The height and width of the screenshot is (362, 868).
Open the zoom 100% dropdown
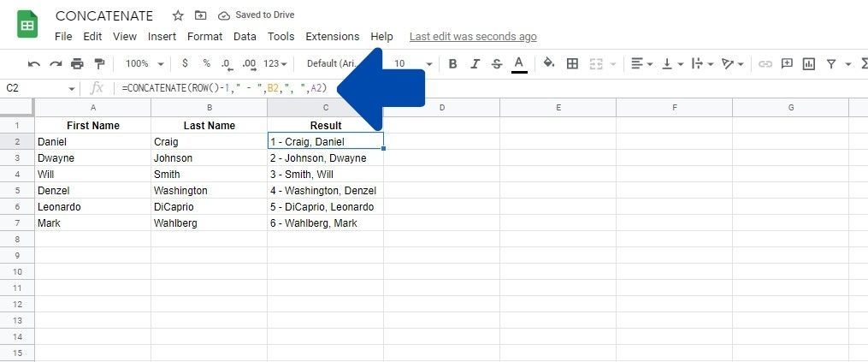coord(145,63)
